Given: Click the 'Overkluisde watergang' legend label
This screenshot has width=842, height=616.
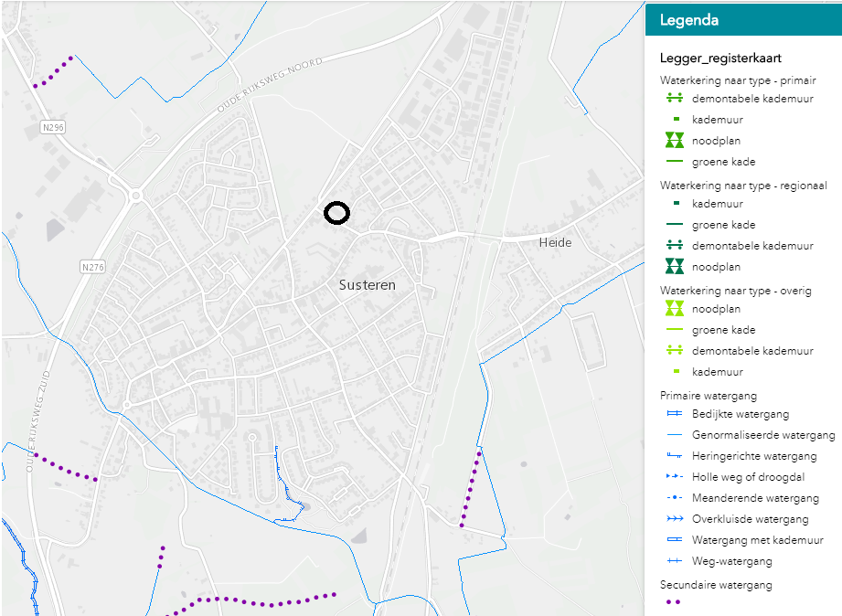Looking at the screenshot, I should point(751,519).
